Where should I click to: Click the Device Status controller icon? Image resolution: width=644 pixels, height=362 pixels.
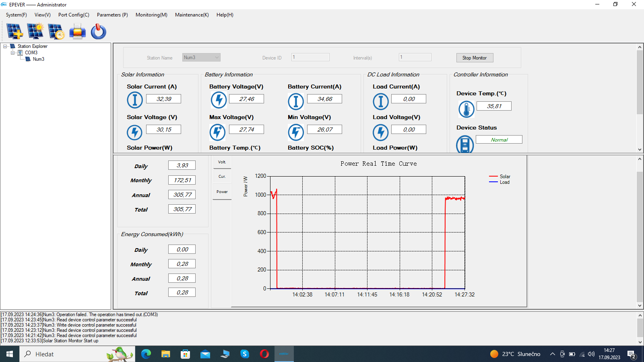pos(465,144)
